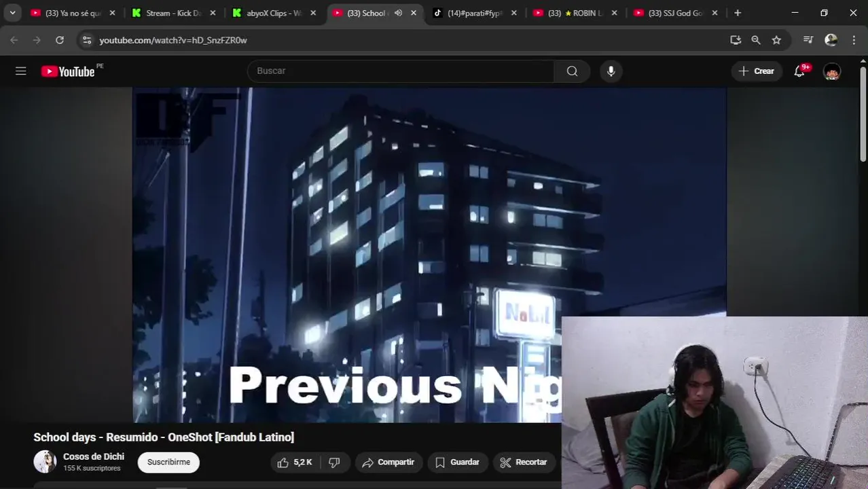
Task: Share video with Compartir button
Action: [388, 463]
